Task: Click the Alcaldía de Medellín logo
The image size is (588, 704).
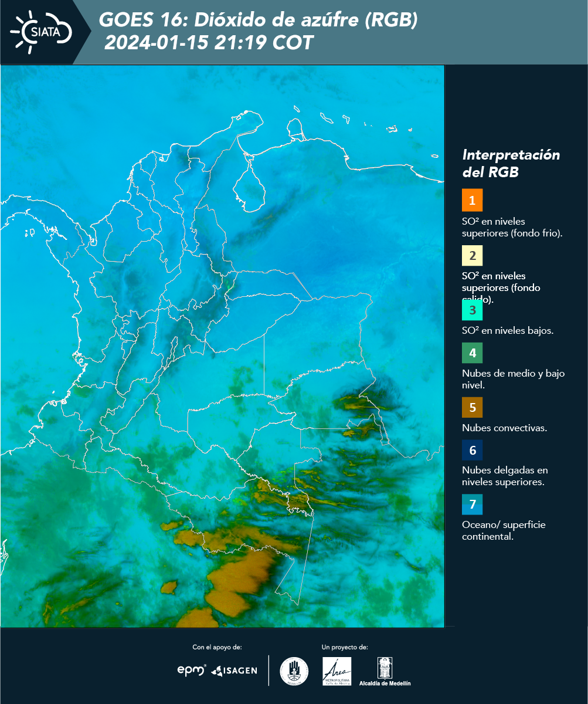Action: click(385, 671)
